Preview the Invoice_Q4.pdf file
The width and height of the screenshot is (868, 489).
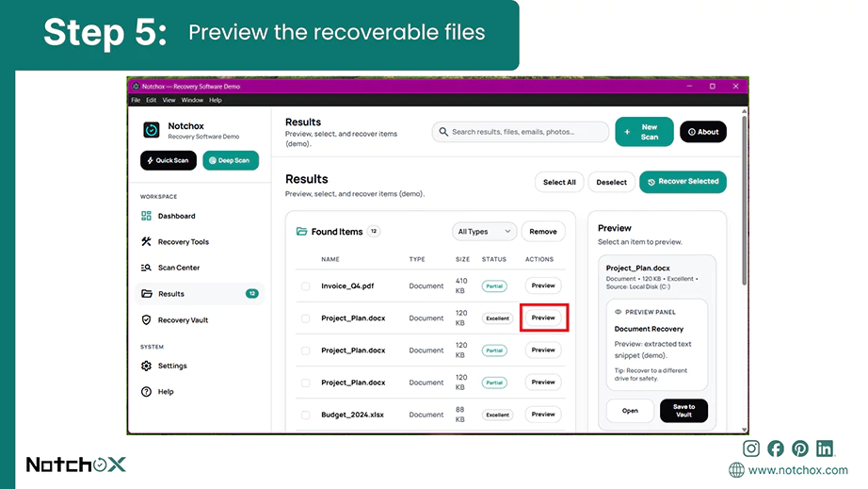tap(543, 285)
